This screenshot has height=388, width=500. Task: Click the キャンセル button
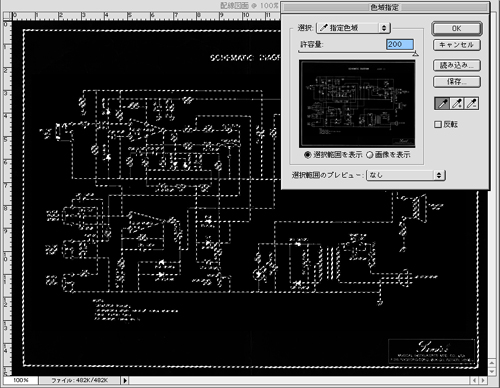[457, 45]
